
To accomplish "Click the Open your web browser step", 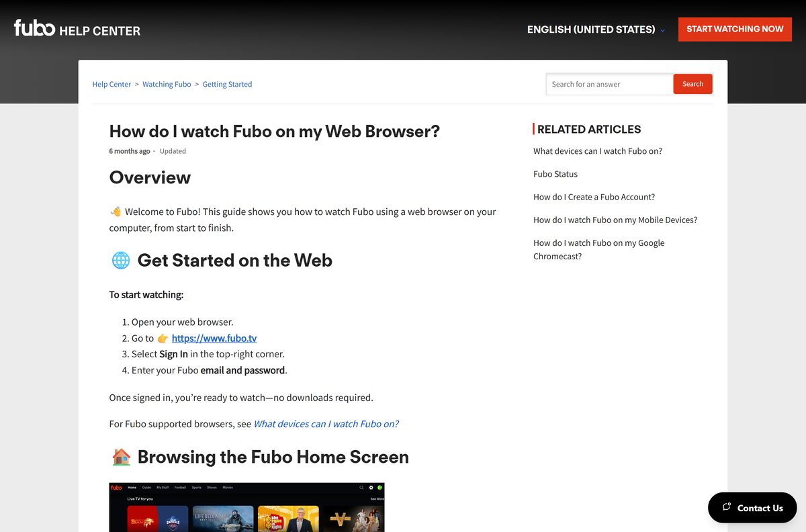I will (183, 322).
